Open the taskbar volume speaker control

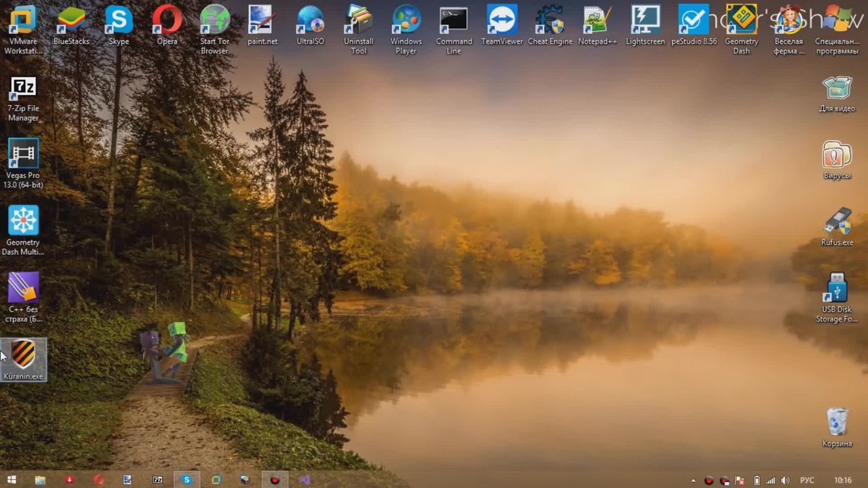(785, 481)
